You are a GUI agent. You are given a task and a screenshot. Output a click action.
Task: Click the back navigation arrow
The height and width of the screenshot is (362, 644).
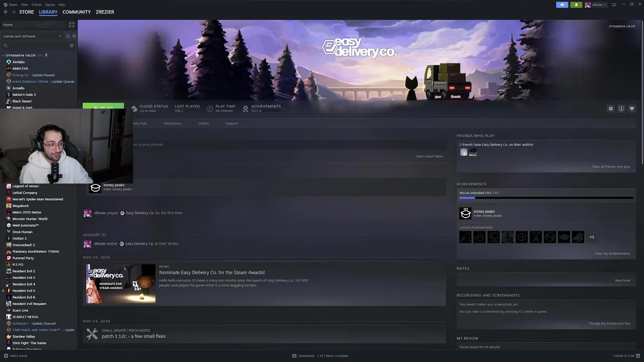[6, 12]
